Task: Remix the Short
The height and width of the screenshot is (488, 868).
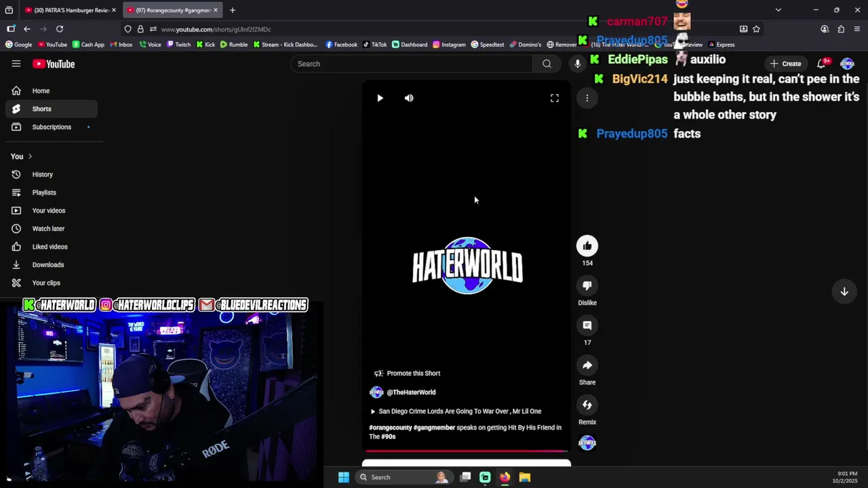Action: click(587, 405)
